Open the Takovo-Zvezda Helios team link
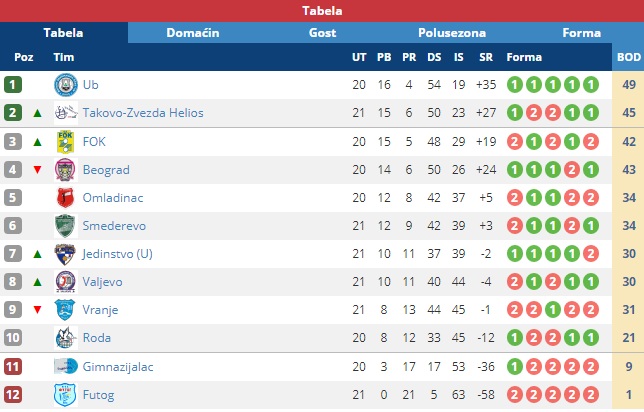The height and width of the screenshot is (412, 644). click(143, 113)
